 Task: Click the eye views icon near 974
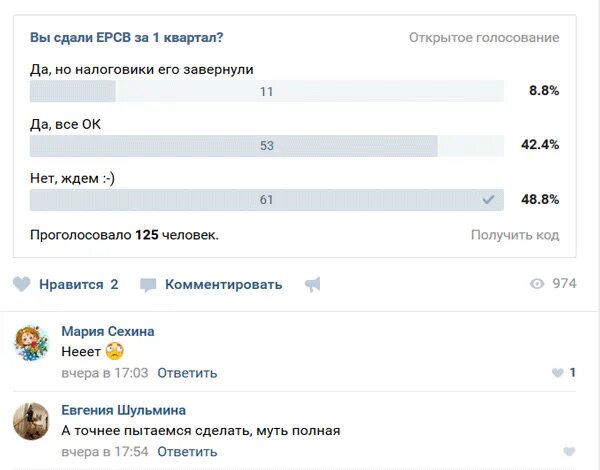click(537, 284)
